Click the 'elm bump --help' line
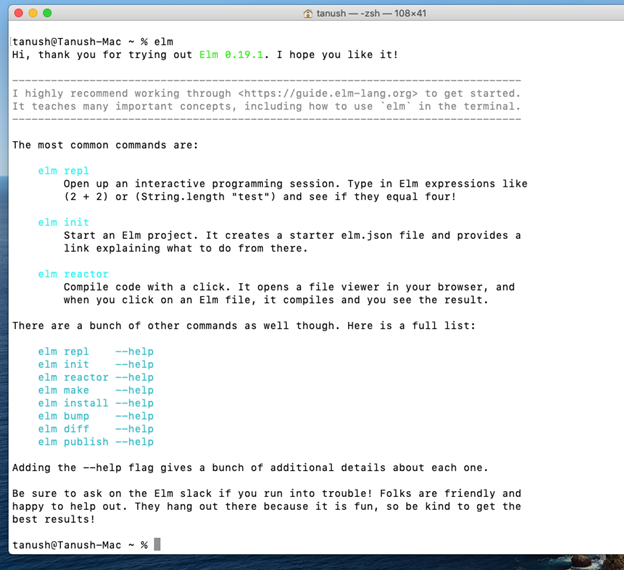 point(96,416)
